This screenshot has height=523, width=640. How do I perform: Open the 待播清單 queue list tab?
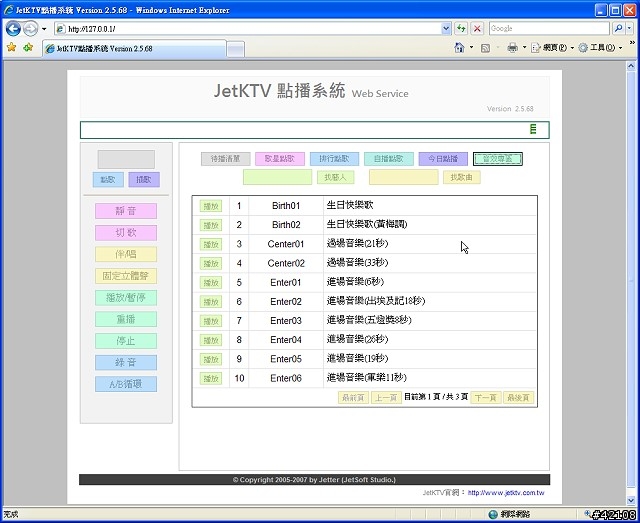click(225, 159)
